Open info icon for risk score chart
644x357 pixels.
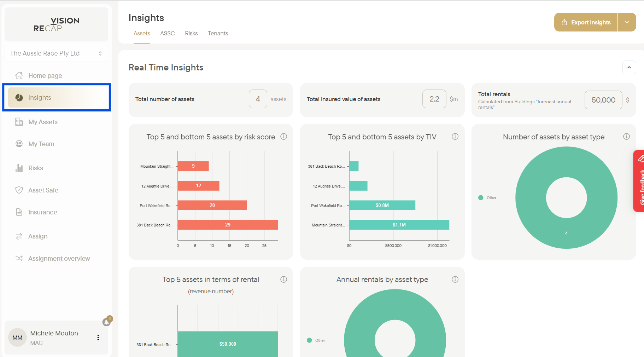pos(284,137)
